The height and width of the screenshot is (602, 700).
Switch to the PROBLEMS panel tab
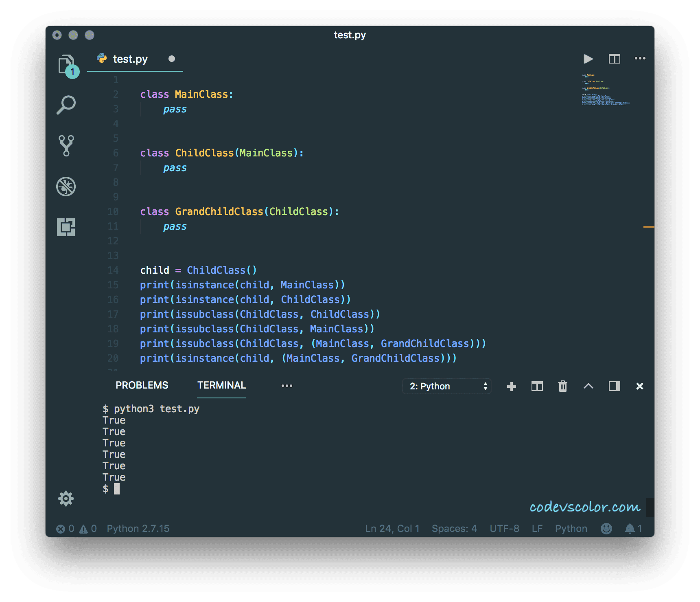pyautogui.click(x=142, y=385)
